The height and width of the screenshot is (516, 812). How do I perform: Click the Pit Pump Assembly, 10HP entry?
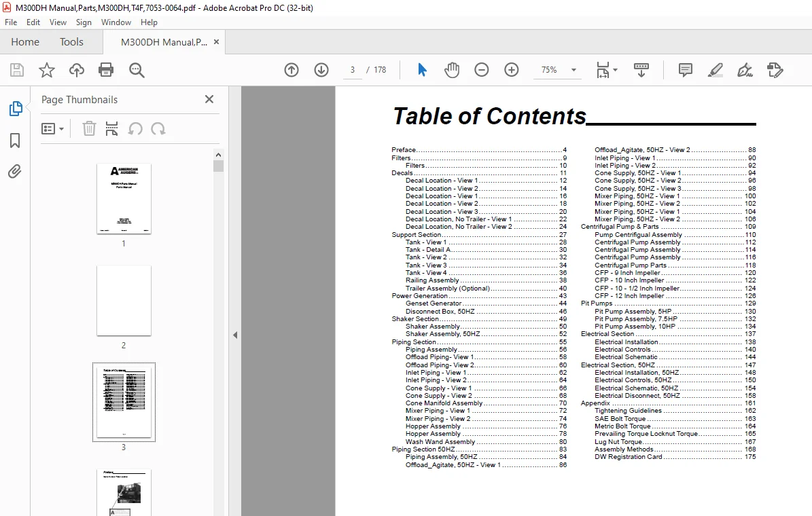675,327
